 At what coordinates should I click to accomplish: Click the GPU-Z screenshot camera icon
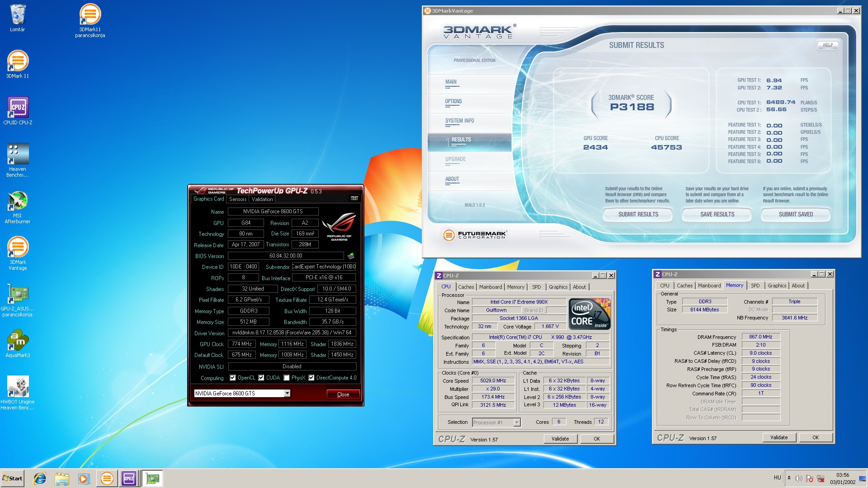pyautogui.click(x=354, y=198)
